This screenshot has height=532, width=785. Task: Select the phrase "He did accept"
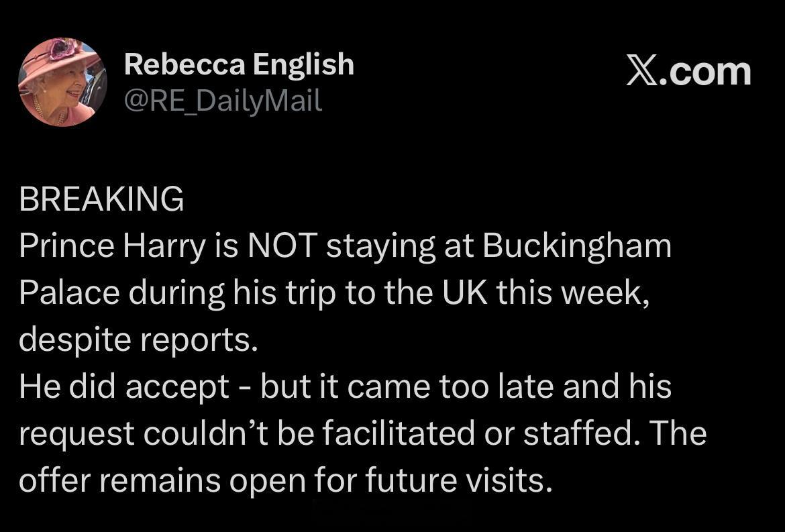click(124, 388)
